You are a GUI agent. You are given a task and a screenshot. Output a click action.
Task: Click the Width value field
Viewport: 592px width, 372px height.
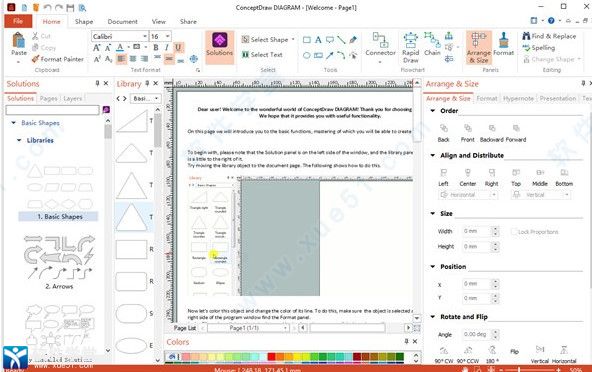click(476, 231)
